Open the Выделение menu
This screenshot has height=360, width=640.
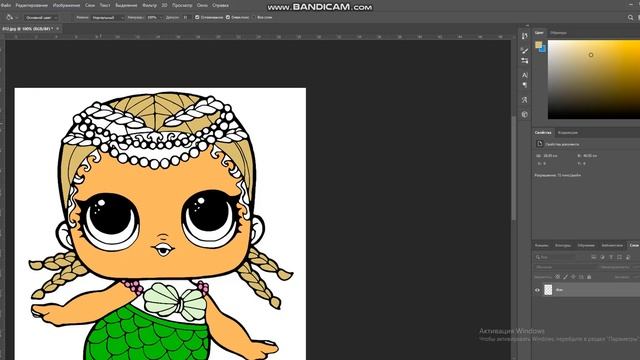[126, 5]
